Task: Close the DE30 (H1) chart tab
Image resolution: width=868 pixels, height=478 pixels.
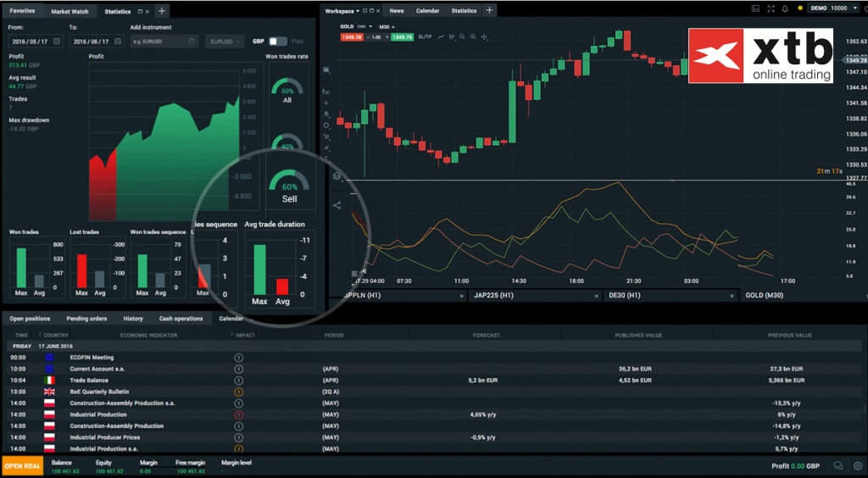Action: 732,296
